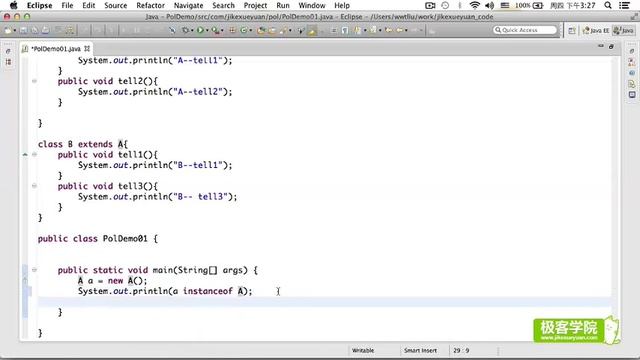Viewport: 640px width, 360px height.
Task: Toggle Show Whitespace Characters icon
Action: coord(345,30)
